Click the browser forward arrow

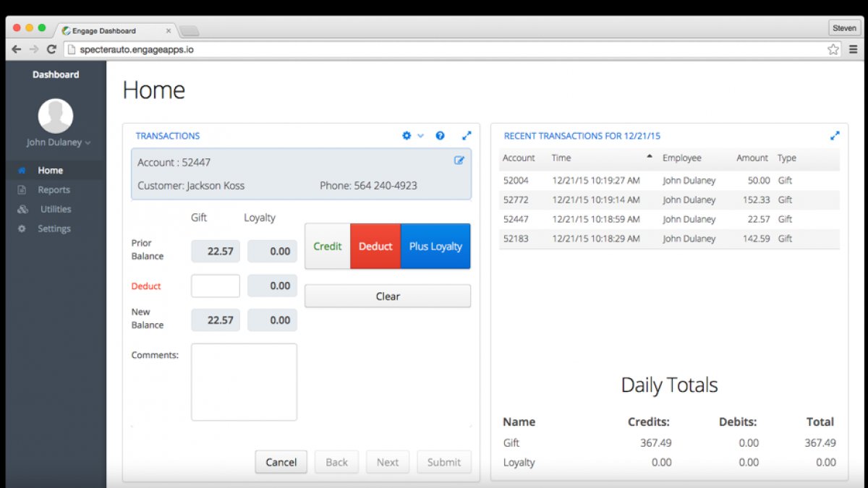click(x=33, y=49)
